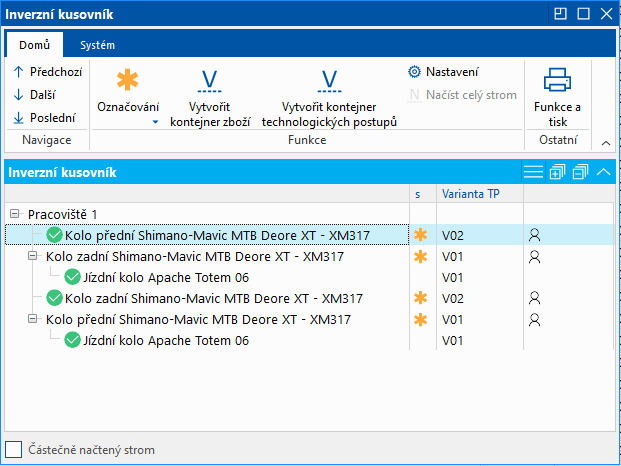Screen dimensions: 621x466
Task: Click the Označování asterisk icon
Action: click(x=128, y=80)
